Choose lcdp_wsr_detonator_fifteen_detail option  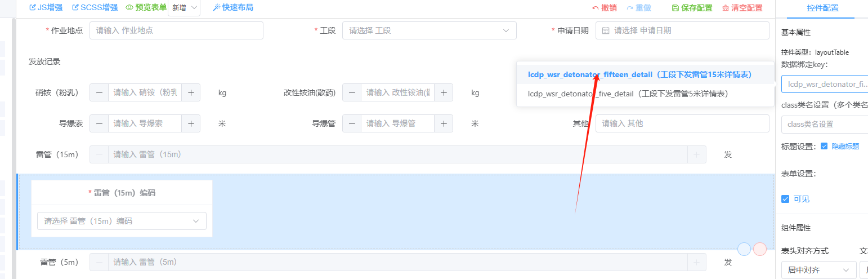639,74
